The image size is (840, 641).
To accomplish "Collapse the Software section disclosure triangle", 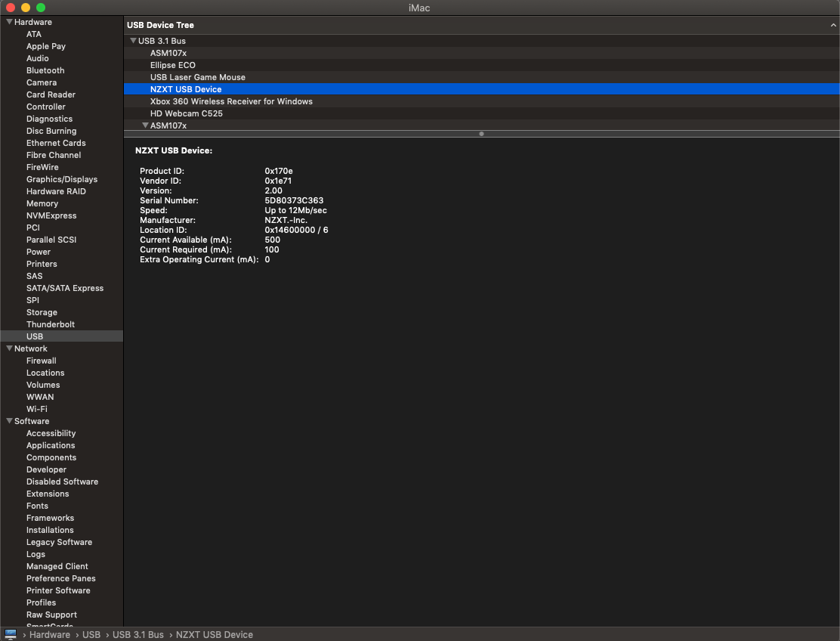I will tap(9, 421).
